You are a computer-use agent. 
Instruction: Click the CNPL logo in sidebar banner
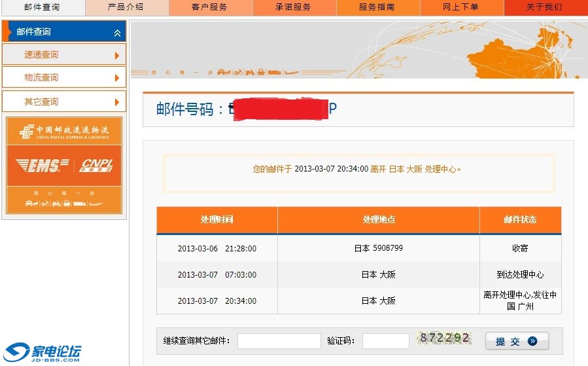(x=96, y=166)
